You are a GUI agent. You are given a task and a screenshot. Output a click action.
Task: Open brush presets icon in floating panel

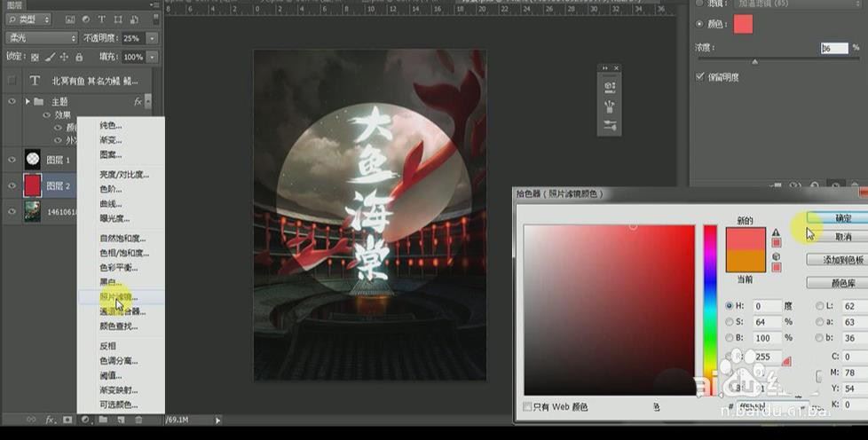(610, 106)
